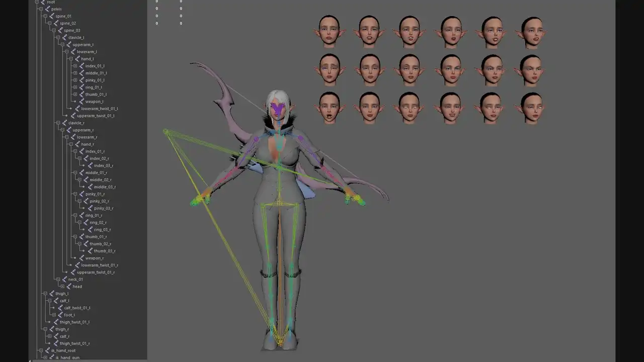Click the joint icon of thumb_03_r
This screenshot has height=362, width=644.
coord(90,251)
